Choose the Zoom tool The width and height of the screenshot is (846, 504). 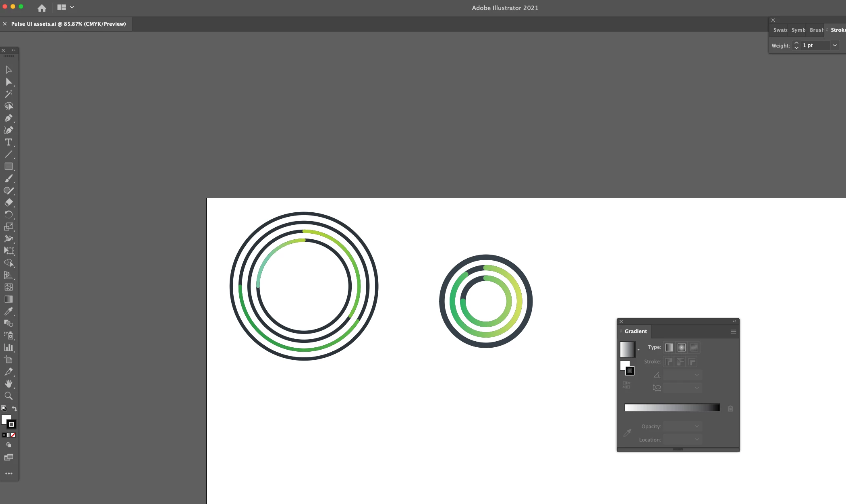click(x=8, y=396)
